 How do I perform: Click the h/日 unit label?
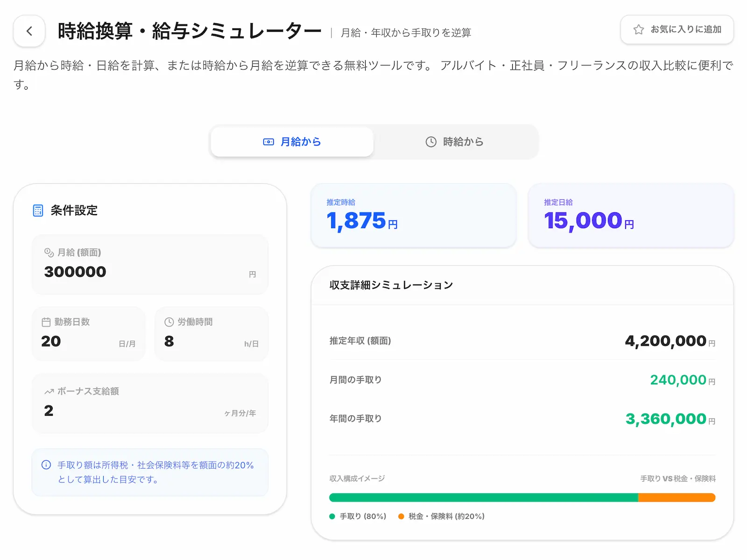(251, 344)
